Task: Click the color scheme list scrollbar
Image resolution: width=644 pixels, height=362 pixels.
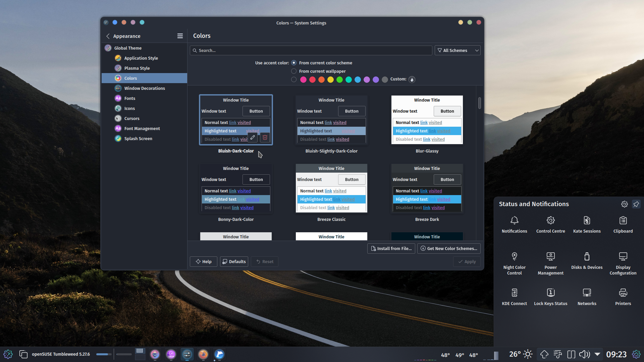Action: point(480,103)
